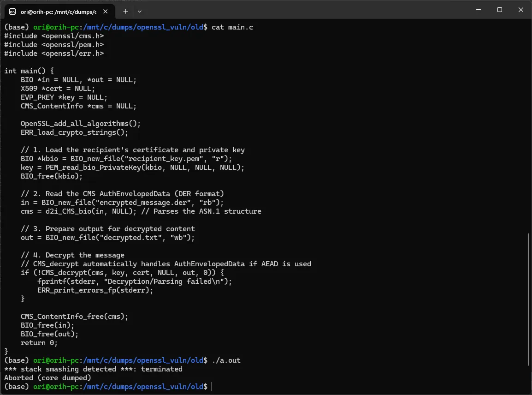Image resolution: width=532 pixels, height=395 pixels.
Task: Click the (base) conda environment prefix
Action: pos(16,27)
